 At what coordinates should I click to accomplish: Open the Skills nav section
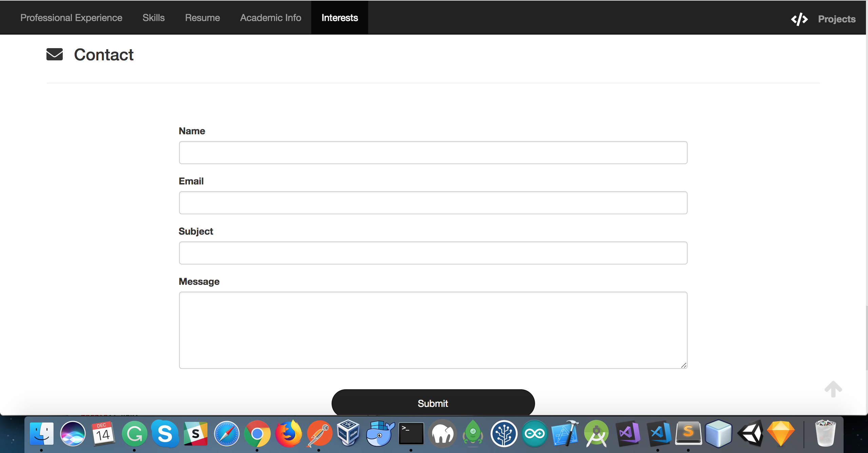(154, 18)
